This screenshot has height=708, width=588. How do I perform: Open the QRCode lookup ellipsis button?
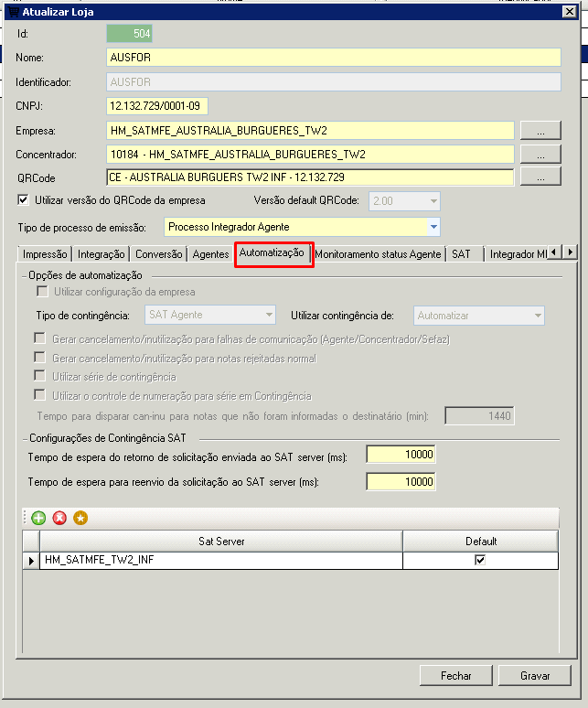point(540,177)
